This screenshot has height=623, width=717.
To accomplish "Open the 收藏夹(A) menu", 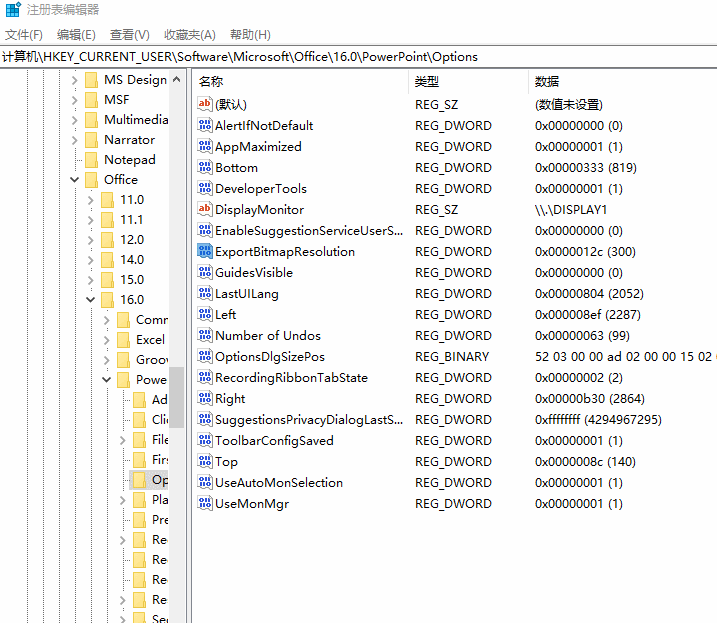I will pos(190,35).
